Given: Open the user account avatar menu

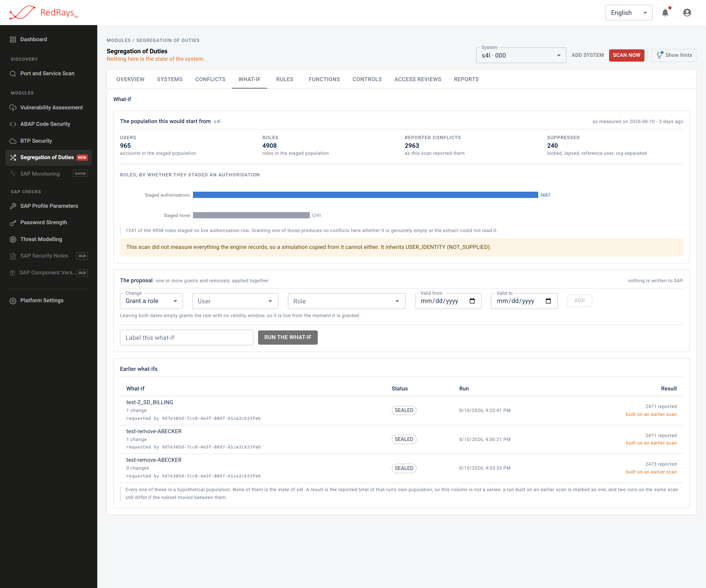Looking at the screenshot, I should click(x=687, y=12).
